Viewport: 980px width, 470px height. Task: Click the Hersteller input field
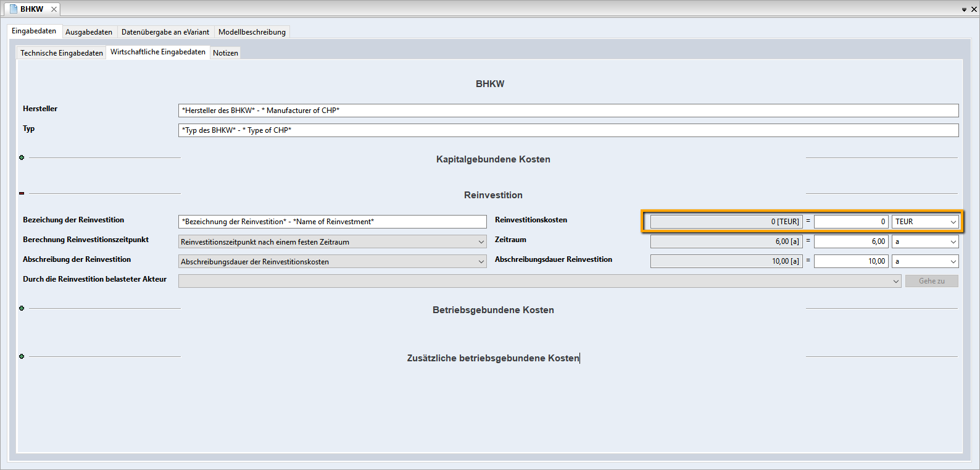[568, 111]
